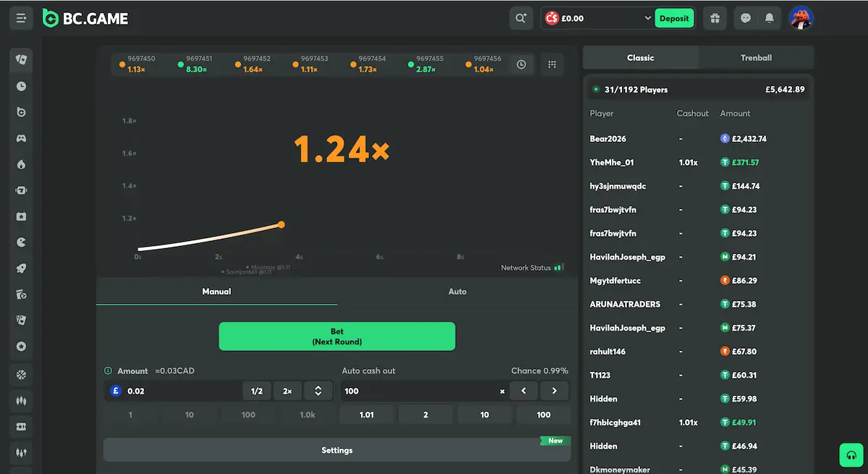Double the bet with the 2× button

(287, 391)
